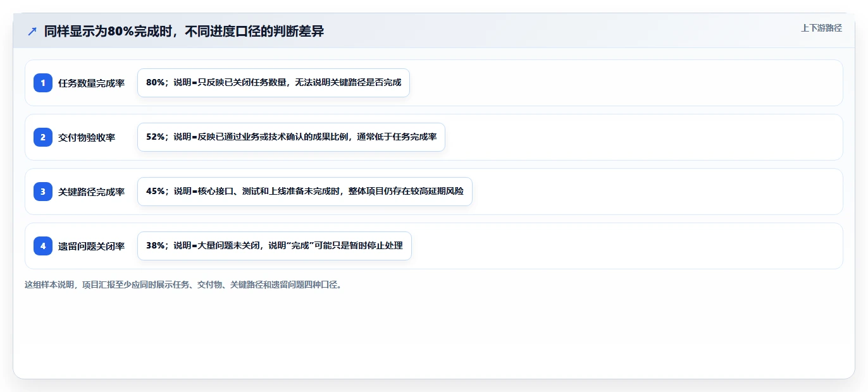Select the 38% description box
Screen dimensions: 868x392
pos(274,246)
